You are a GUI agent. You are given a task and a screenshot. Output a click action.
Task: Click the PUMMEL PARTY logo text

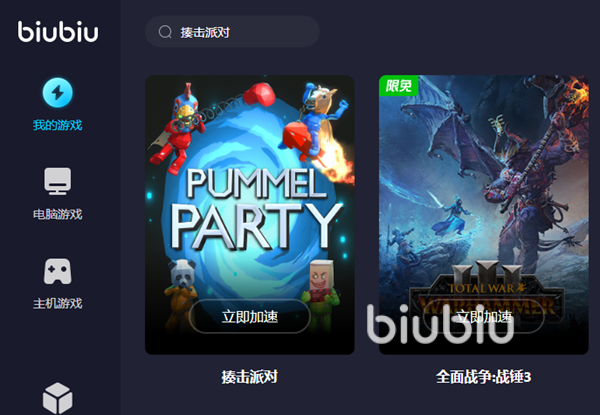[x=256, y=209]
